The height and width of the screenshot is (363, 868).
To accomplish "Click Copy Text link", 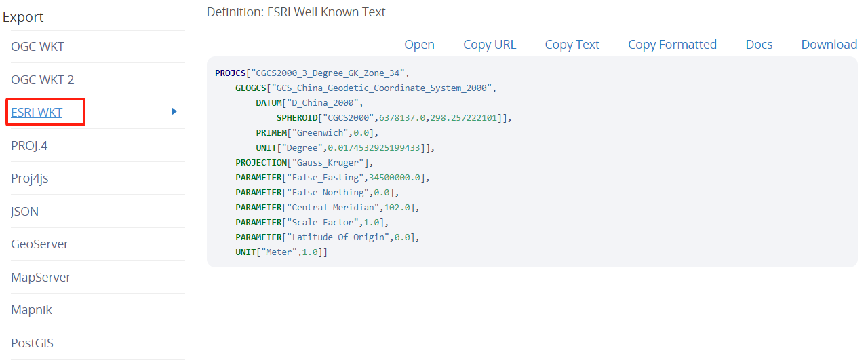I will pos(572,45).
